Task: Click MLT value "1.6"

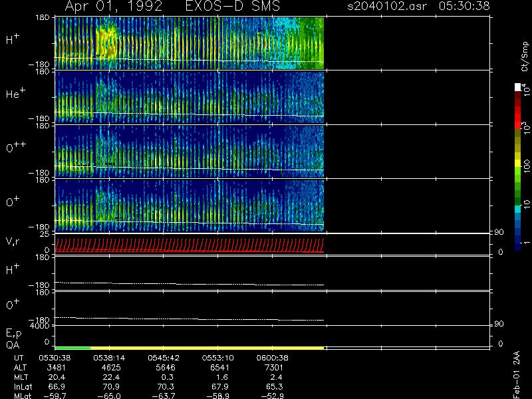Action: (221, 377)
